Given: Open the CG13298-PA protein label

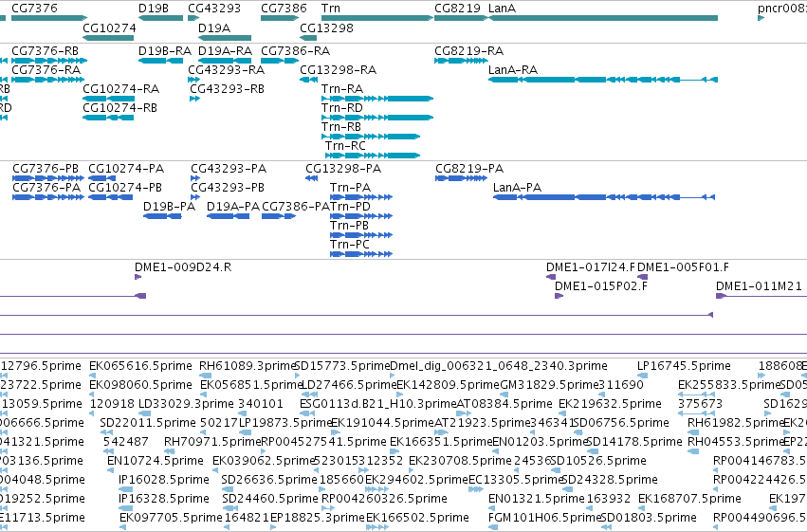Looking at the screenshot, I should click(x=343, y=169).
